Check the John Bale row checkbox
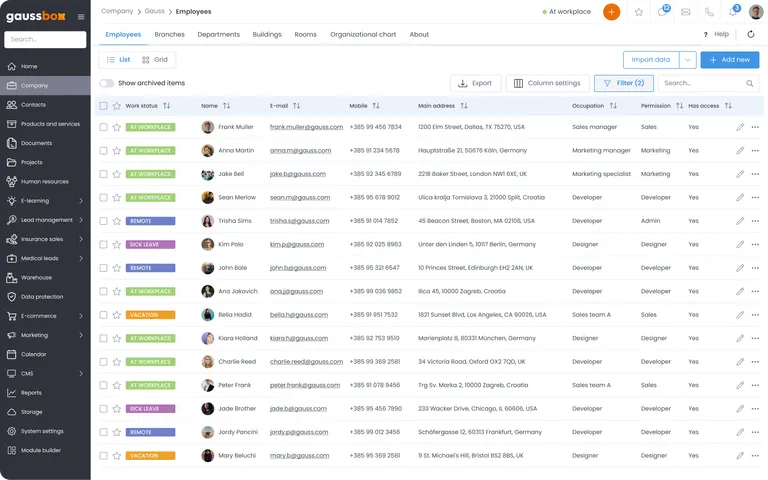The height and width of the screenshot is (480, 768). point(103,268)
